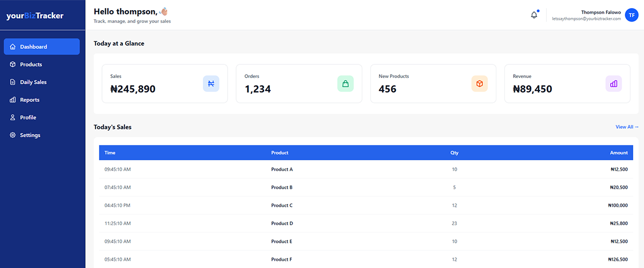Click the Reports bar chart icon

point(13,100)
